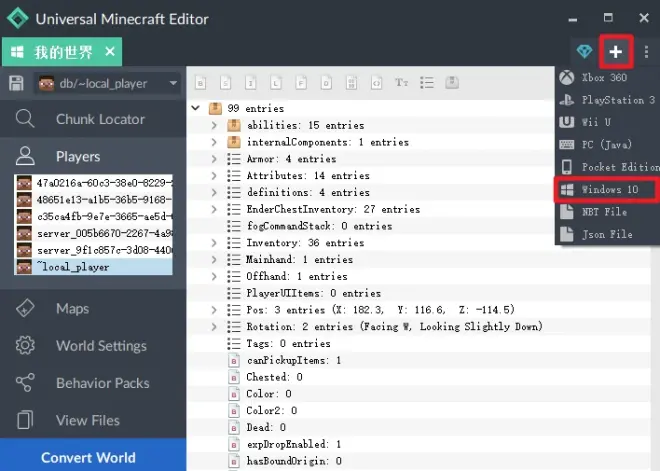Click the plus button to open a world
The image size is (660, 471).
click(616, 52)
